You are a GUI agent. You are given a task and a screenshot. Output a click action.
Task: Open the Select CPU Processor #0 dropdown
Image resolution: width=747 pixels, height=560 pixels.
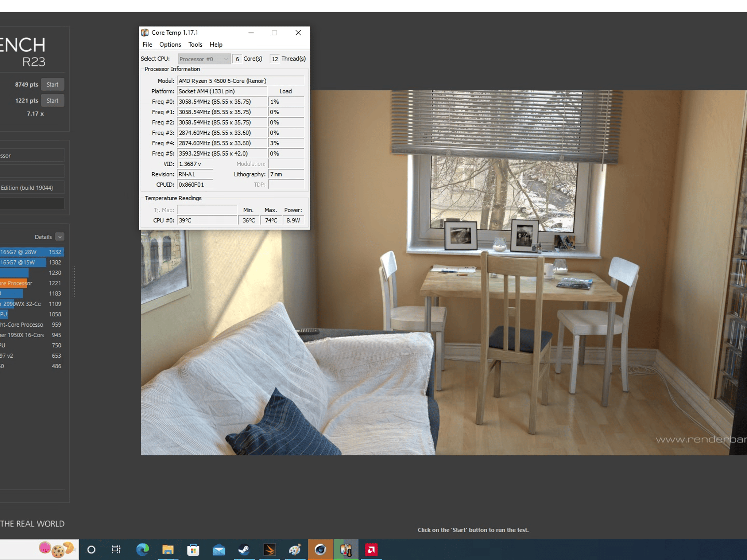[204, 59]
